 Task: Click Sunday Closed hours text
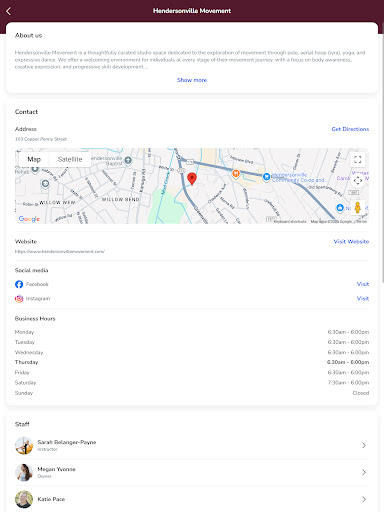(x=361, y=393)
